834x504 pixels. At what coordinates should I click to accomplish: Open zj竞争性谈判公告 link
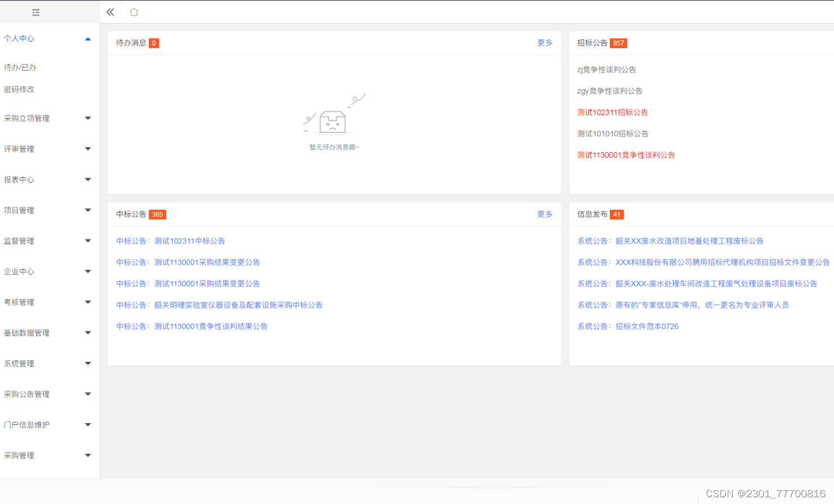coord(606,70)
